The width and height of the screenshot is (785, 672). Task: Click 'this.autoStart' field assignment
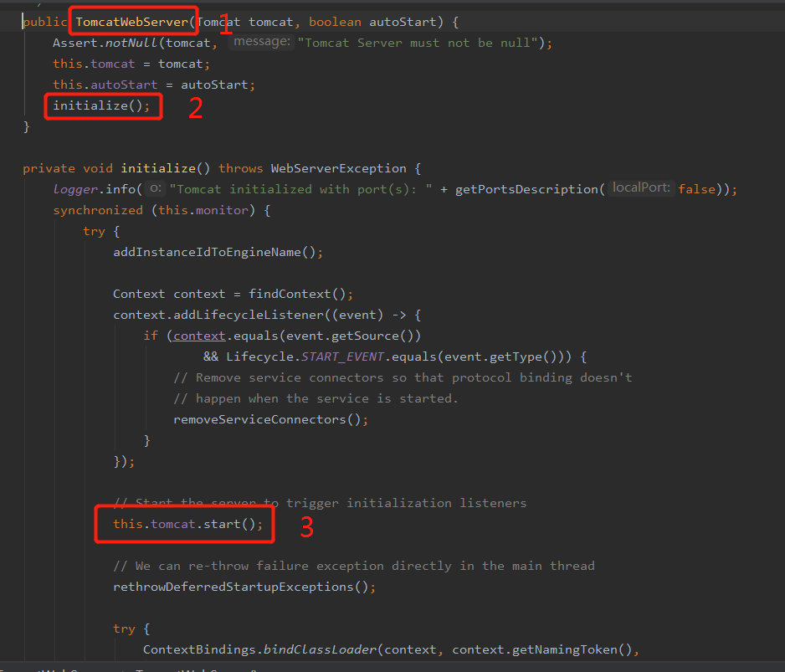pos(105,85)
